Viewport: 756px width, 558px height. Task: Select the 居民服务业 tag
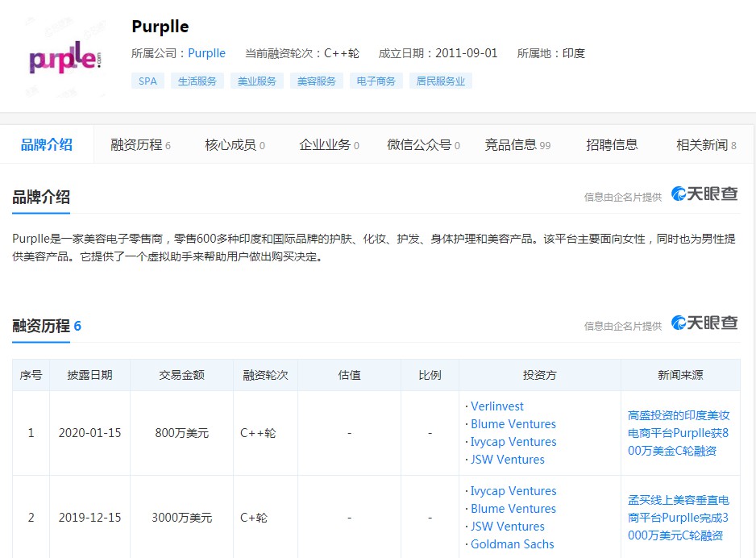coord(441,81)
